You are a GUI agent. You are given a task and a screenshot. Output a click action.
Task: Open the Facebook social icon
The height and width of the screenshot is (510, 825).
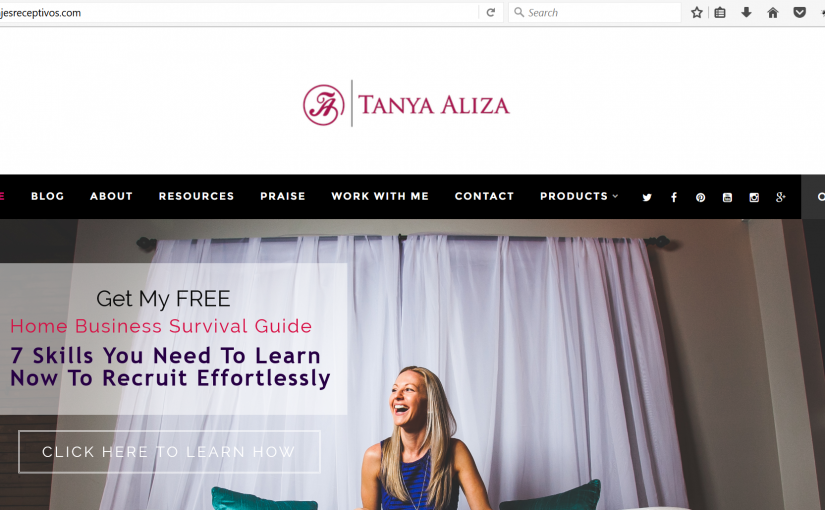tap(673, 197)
